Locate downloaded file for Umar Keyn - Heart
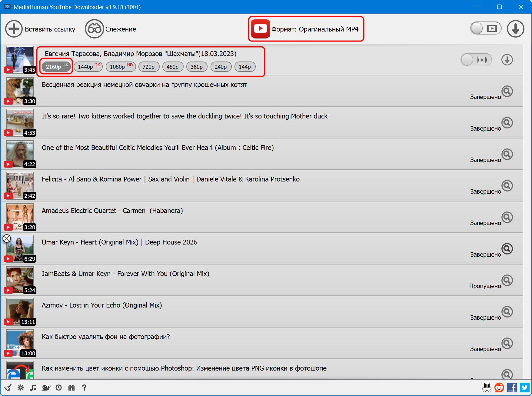The image size is (532, 396). [x=507, y=249]
